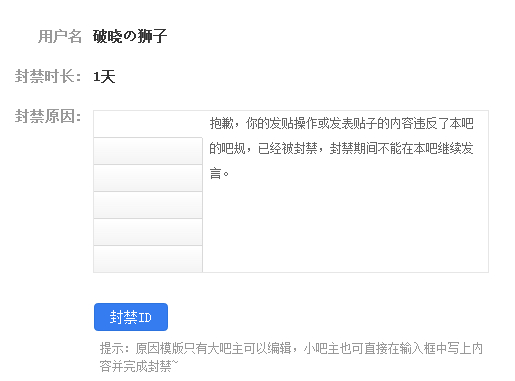
Task: Click the username 破晓の狮子
Action: point(130,36)
